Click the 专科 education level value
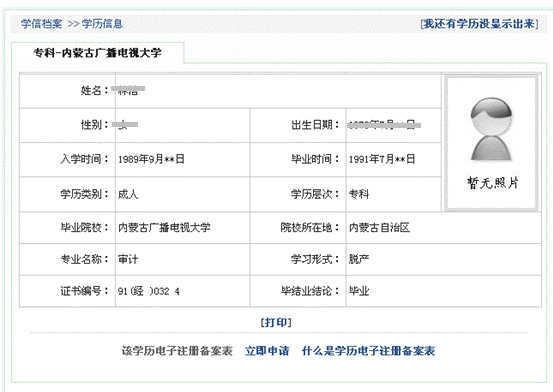Screen dimensions: 553x392 (x=359, y=194)
